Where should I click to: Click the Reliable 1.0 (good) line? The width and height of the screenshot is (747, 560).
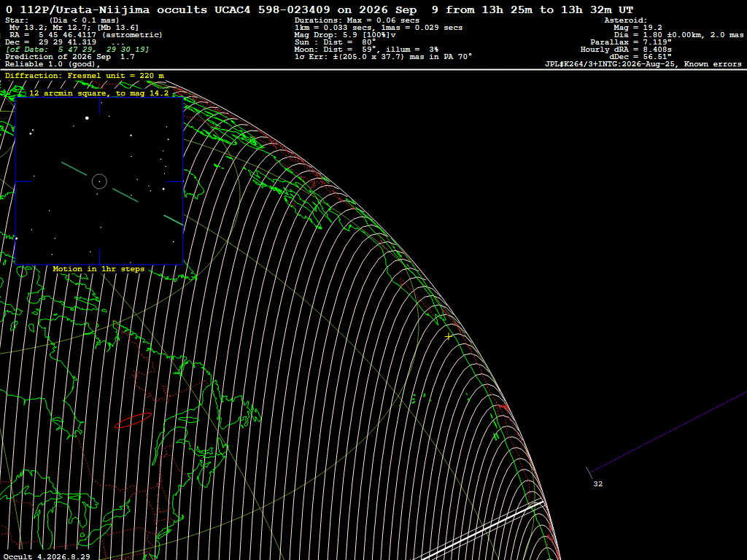pyautogui.click(x=53, y=64)
